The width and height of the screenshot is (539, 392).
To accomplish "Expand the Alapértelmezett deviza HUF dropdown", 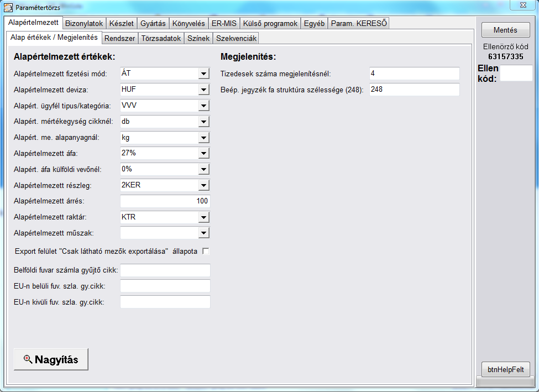I will pyautogui.click(x=204, y=90).
